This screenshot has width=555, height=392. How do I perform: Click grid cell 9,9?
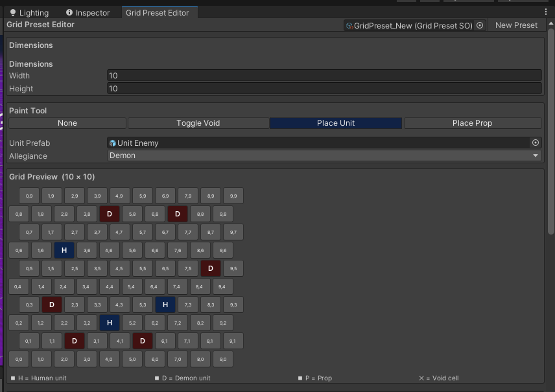pyautogui.click(x=233, y=196)
